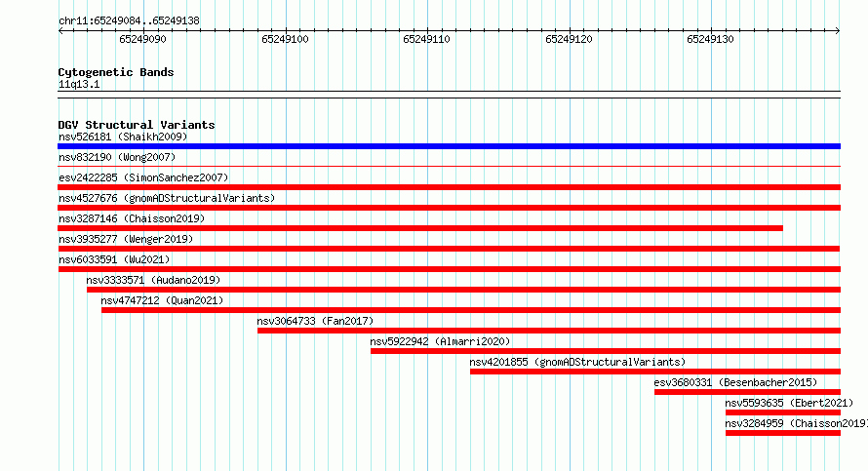Image resolution: width=868 pixels, height=471 pixels.
Task: Open nsv4527676 (gnomADStructuralVariants) label
Action: [167, 198]
